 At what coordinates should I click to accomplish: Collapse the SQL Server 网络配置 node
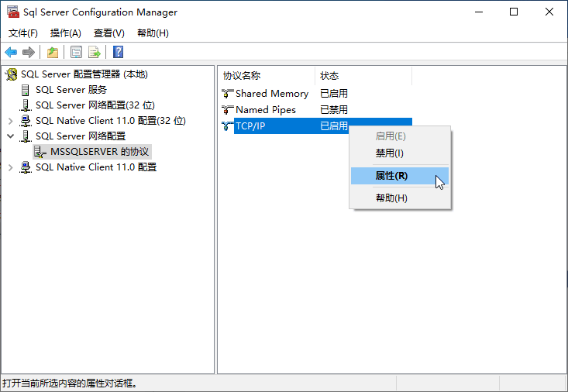pyautogui.click(x=11, y=136)
